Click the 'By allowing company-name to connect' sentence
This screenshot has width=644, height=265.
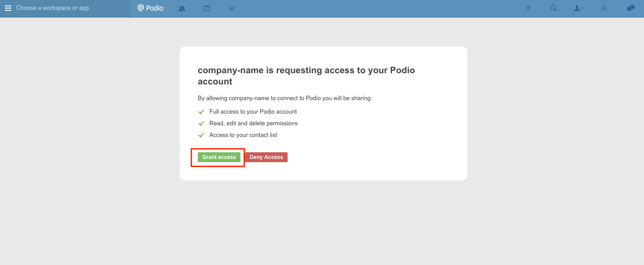coord(285,98)
